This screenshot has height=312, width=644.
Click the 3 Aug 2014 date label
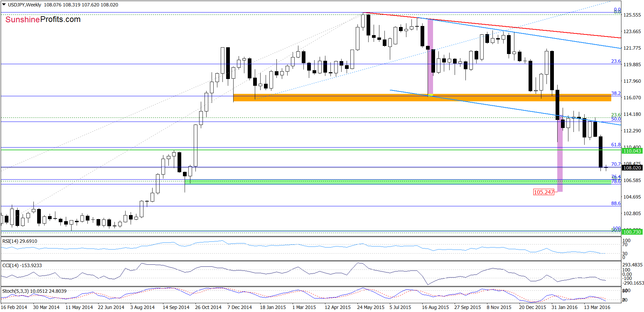coord(142,307)
